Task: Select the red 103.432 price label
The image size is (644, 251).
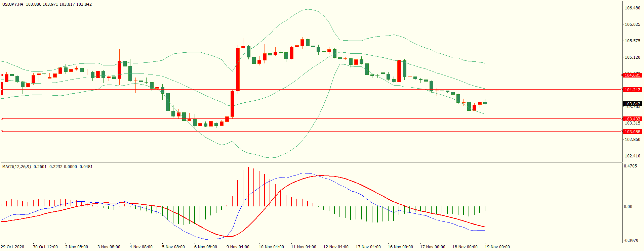Action: 632,119
